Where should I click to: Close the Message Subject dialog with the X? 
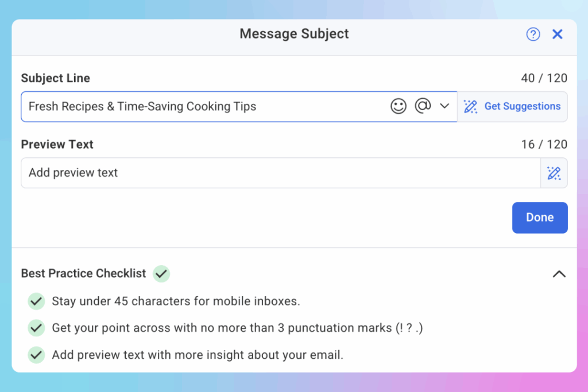(x=557, y=34)
